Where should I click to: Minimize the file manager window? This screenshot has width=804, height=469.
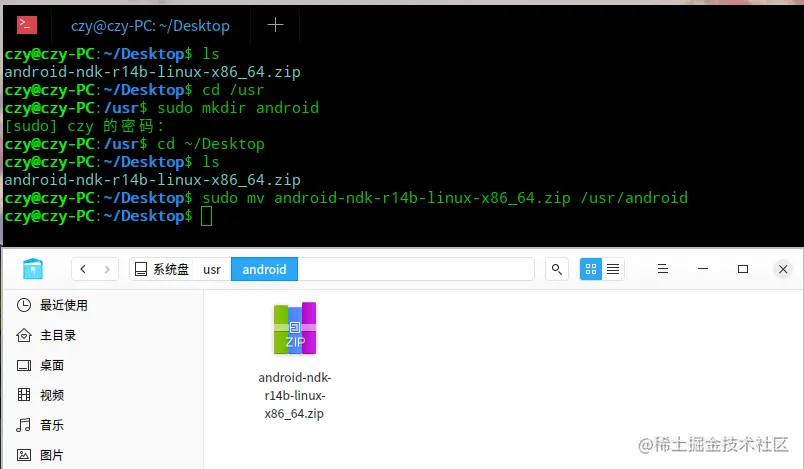click(703, 269)
